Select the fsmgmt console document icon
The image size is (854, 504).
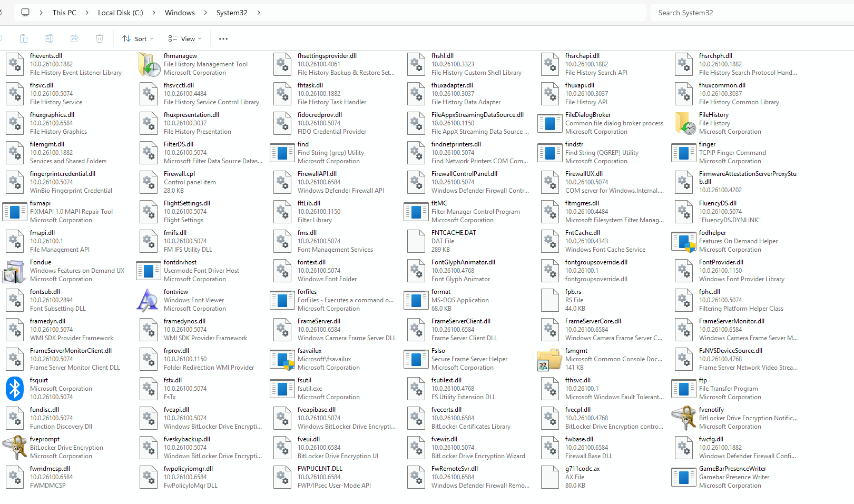pyautogui.click(x=550, y=359)
